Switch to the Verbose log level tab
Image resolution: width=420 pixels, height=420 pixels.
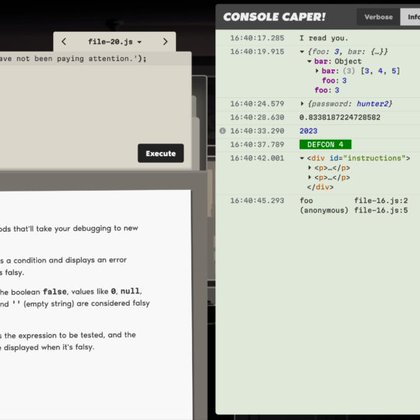point(378,17)
